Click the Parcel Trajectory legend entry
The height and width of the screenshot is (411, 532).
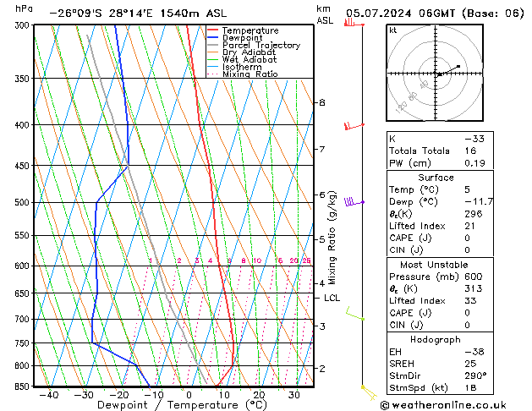254,45
